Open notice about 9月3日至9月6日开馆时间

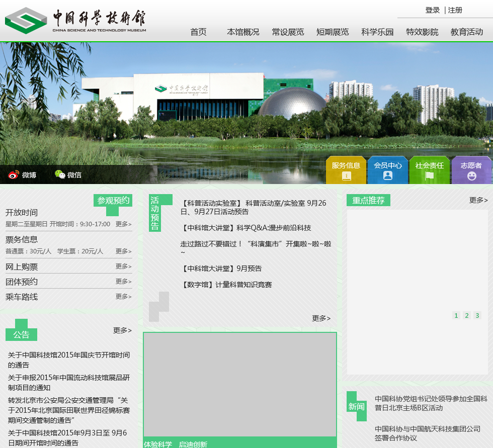pyautogui.click(x=67, y=437)
